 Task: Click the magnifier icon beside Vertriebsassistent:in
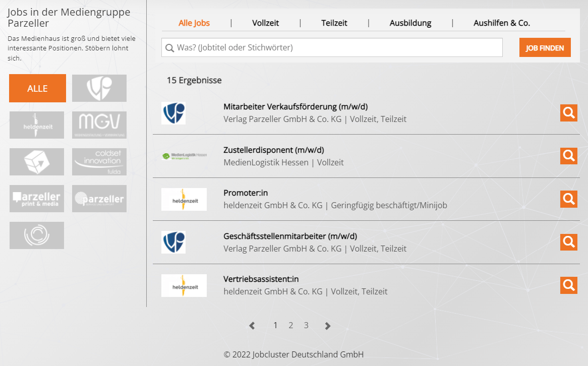(568, 285)
